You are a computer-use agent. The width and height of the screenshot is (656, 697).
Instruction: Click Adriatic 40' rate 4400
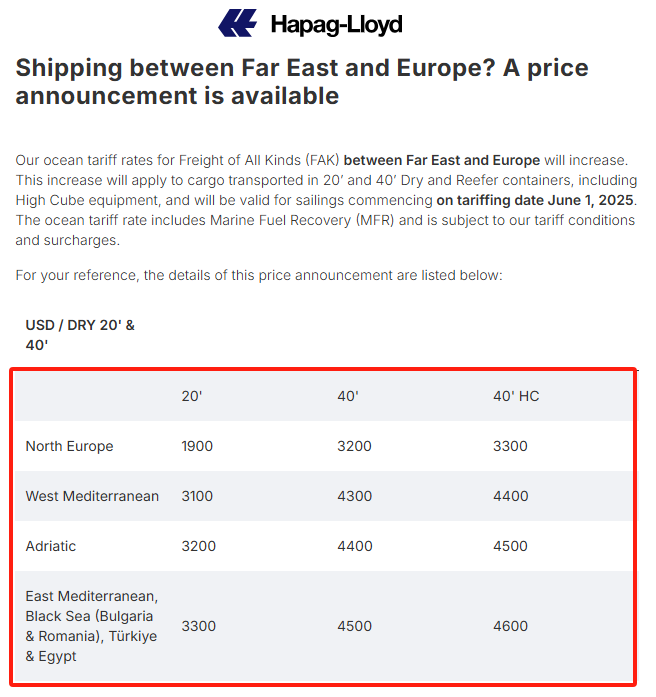point(354,546)
